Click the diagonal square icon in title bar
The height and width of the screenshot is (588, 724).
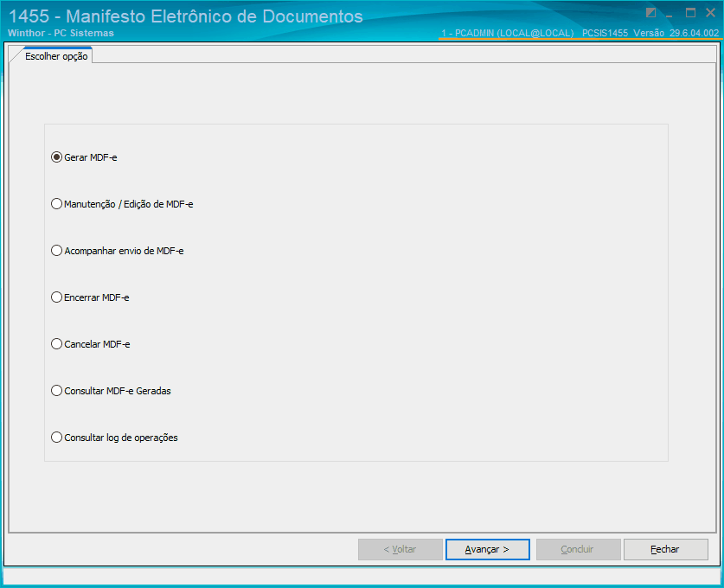(650, 12)
